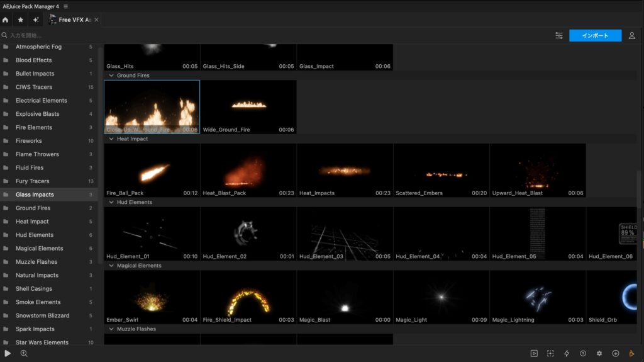This screenshot has height=362, width=644.
Task: Collapse the Magical Elements section
Action: point(111,266)
